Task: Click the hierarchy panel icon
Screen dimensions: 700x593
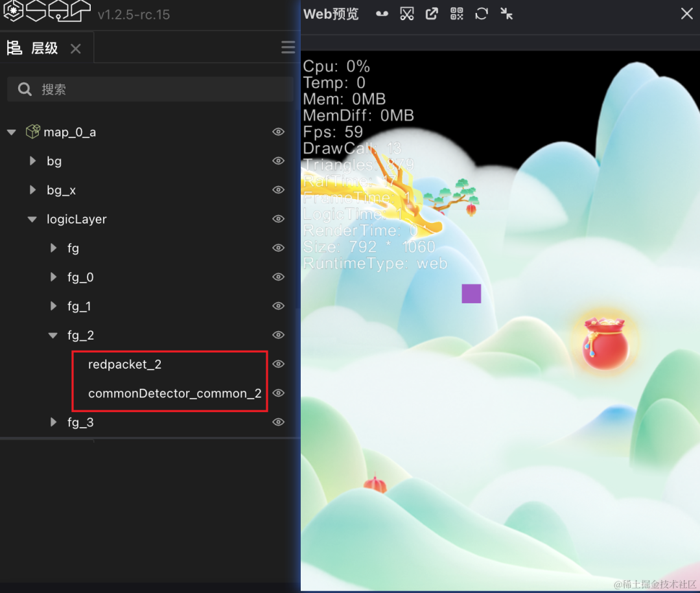Action: (x=14, y=47)
